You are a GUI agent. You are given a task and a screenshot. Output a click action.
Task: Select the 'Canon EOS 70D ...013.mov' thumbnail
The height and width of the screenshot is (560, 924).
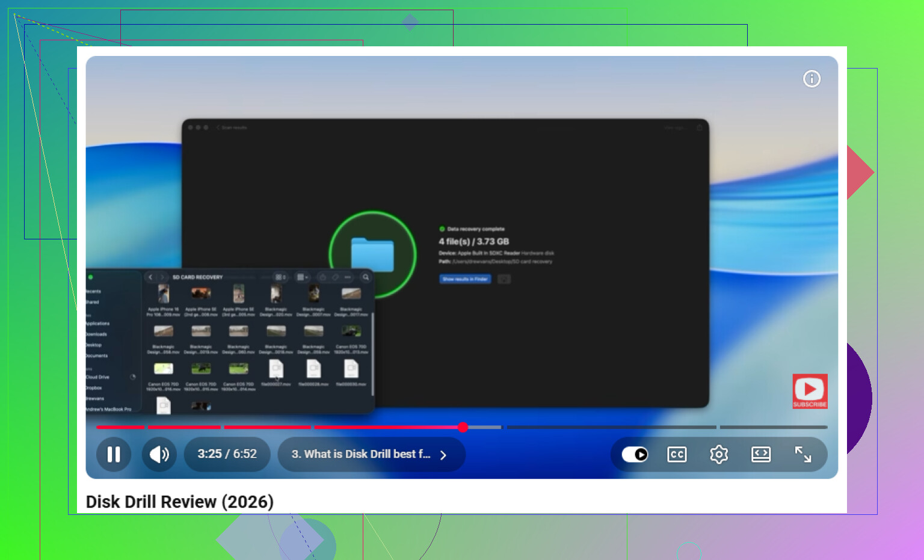351,331
